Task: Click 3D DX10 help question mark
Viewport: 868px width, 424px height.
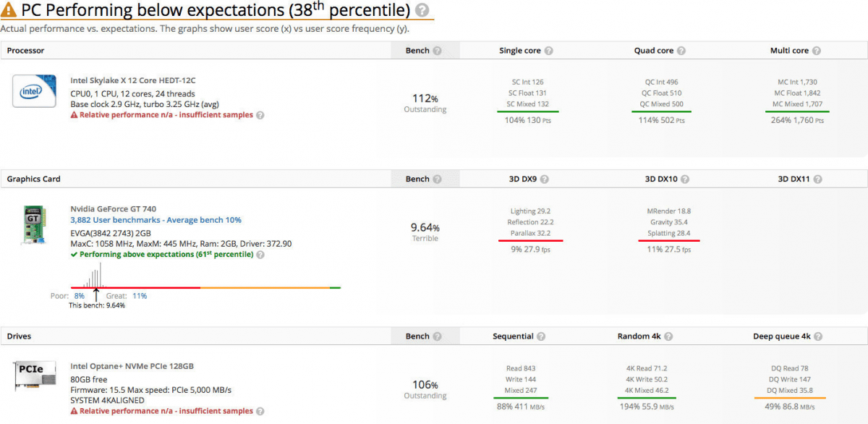Action: [684, 179]
